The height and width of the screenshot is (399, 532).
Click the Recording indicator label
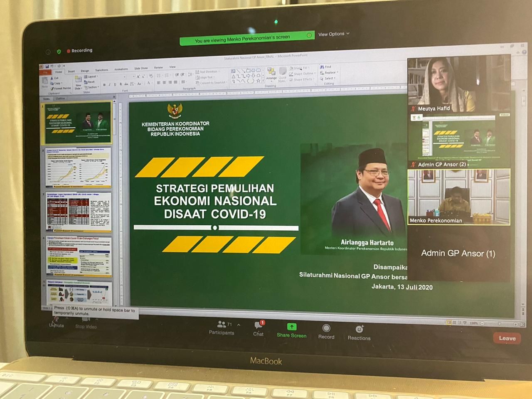coord(80,51)
